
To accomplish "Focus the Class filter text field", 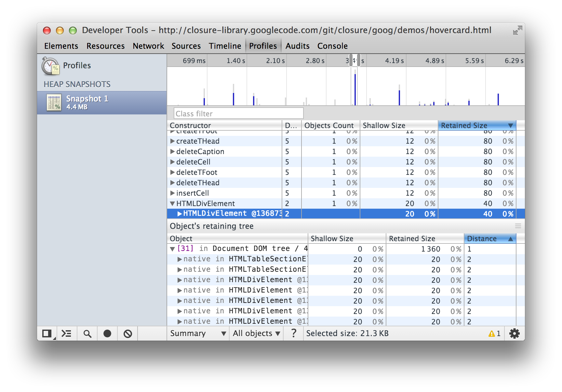I will click(238, 114).
